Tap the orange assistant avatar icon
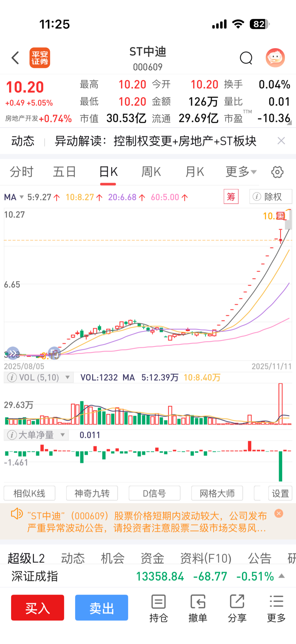Viewport: 296px width, 644px height. (275, 58)
